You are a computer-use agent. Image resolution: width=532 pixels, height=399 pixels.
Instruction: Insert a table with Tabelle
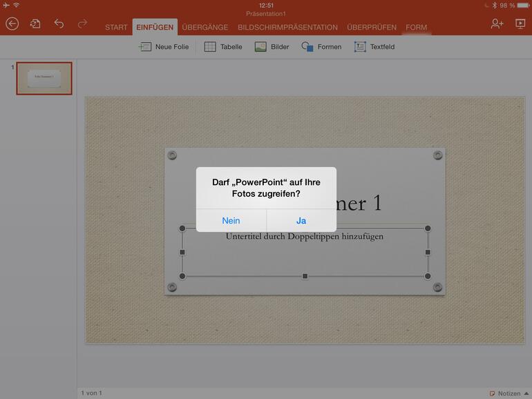pos(223,47)
